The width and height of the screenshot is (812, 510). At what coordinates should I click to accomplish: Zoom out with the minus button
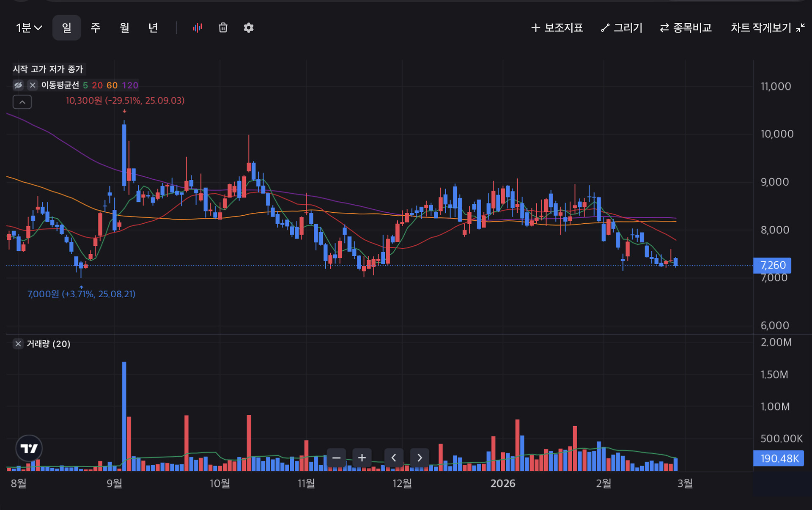336,458
